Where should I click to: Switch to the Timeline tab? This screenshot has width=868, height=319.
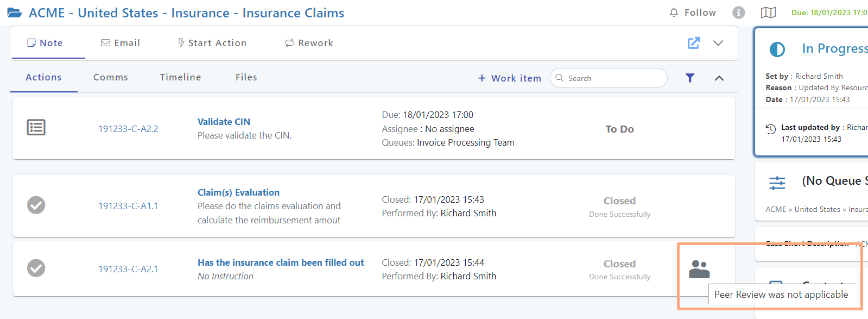[x=180, y=77]
